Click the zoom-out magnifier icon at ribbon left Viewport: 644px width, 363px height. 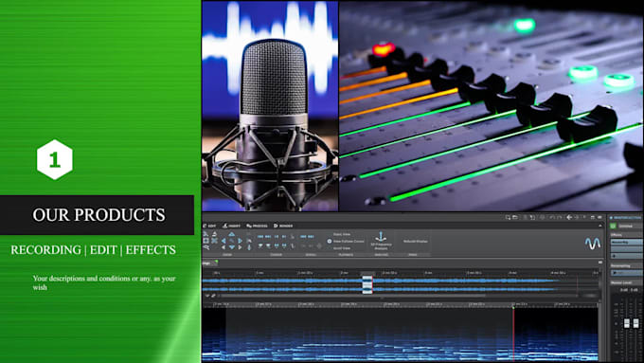click(206, 247)
